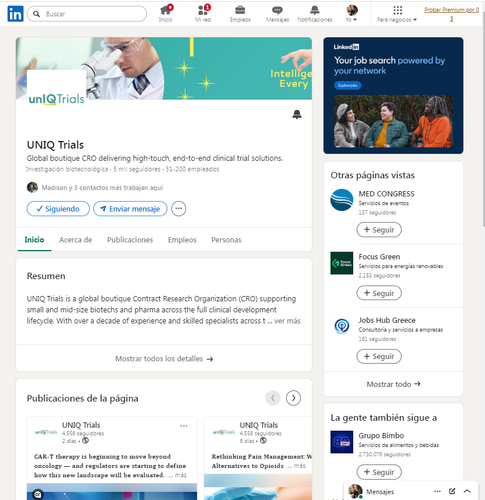Expand Pain Management post with más
485x500 pixels.
[x=299, y=466]
